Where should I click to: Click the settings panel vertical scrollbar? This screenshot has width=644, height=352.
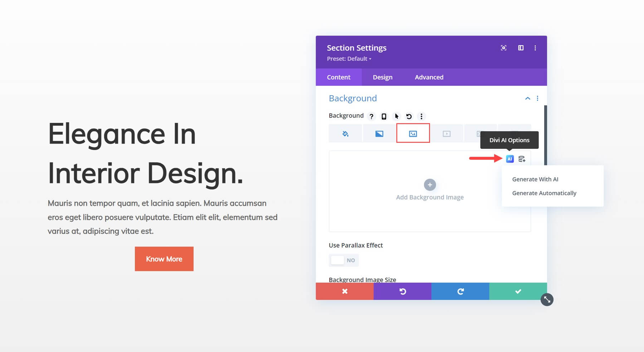(546, 135)
